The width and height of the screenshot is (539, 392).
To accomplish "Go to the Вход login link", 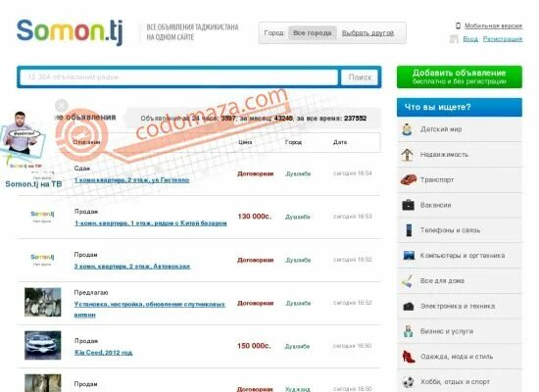I will (470, 39).
